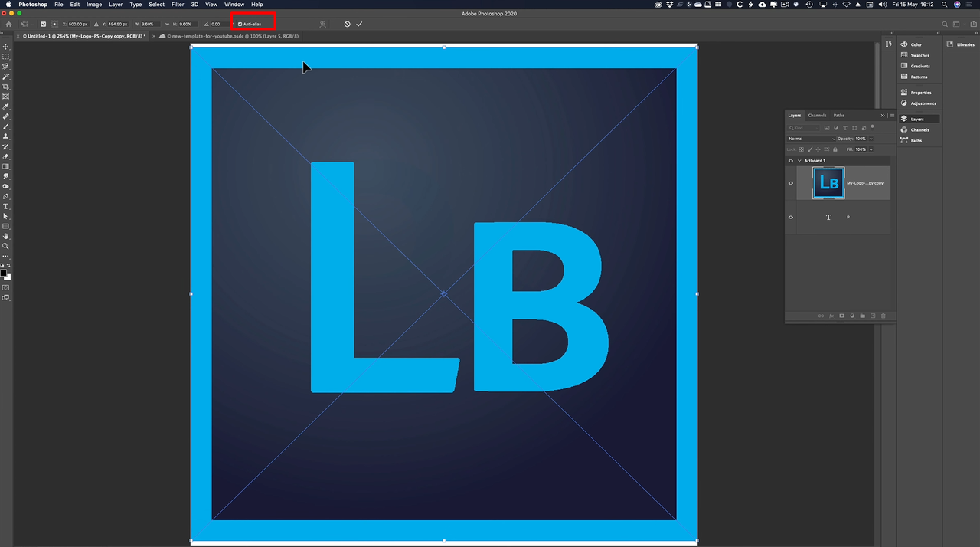Create a new group folder

point(862,316)
